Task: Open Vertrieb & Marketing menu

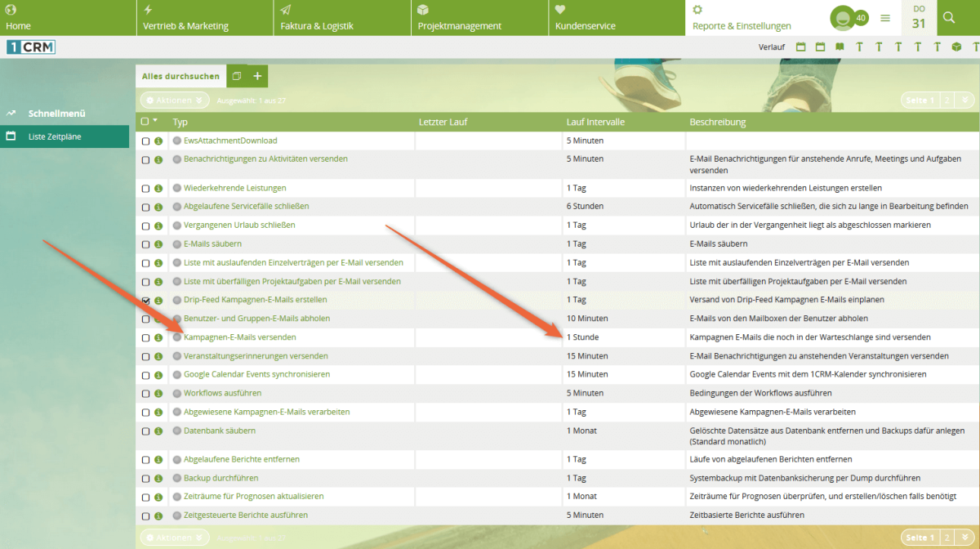Action: pyautogui.click(x=206, y=18)
